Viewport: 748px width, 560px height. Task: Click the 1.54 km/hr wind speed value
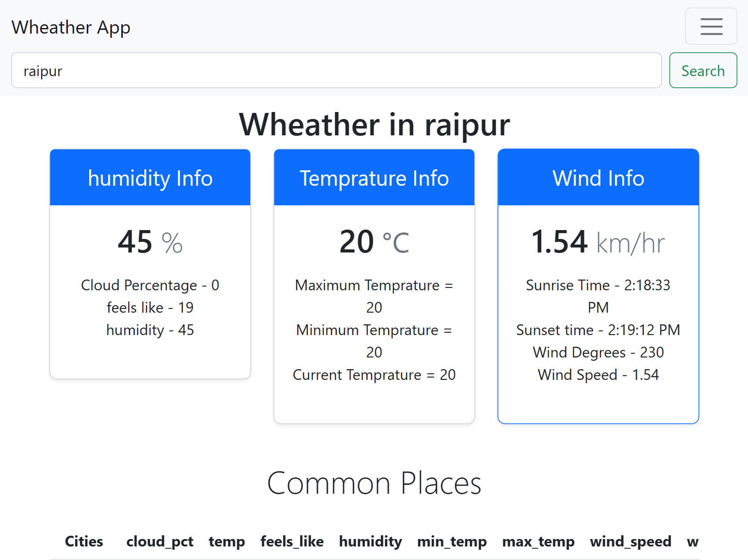point(598,241)
